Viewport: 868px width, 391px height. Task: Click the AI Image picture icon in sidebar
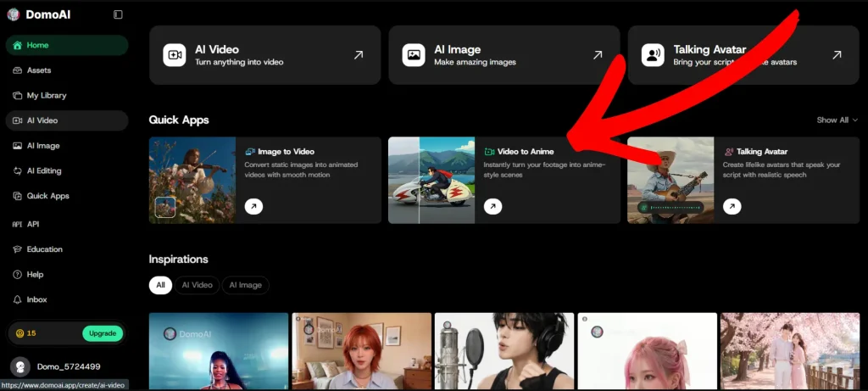point(17,146)
